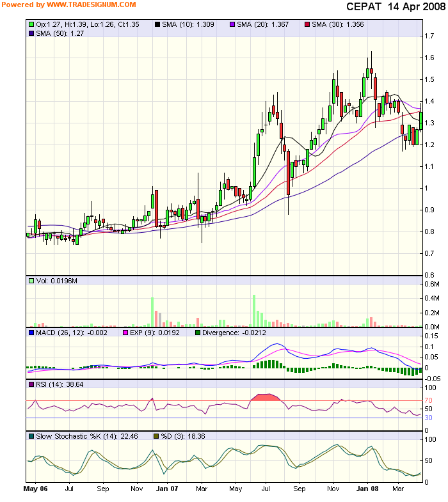Click the %D (3): 18.36 label

click(x=183, y=436)
